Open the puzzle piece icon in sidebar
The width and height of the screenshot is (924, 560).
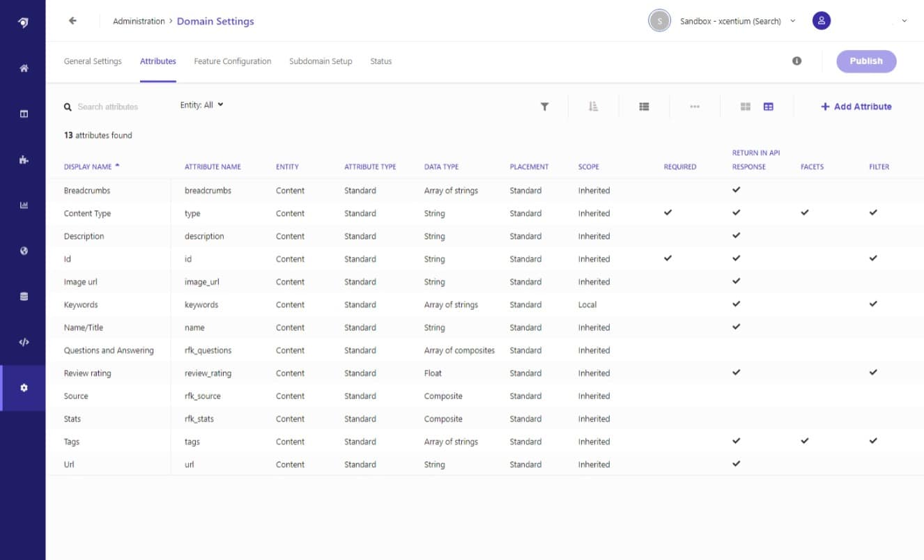tap(24, 160)
